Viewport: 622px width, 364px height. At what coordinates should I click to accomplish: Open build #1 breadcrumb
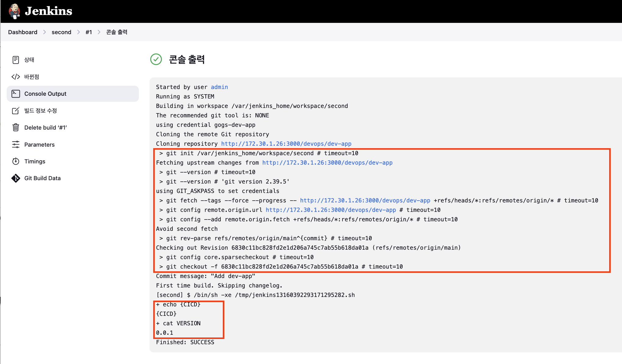[89, 32]
